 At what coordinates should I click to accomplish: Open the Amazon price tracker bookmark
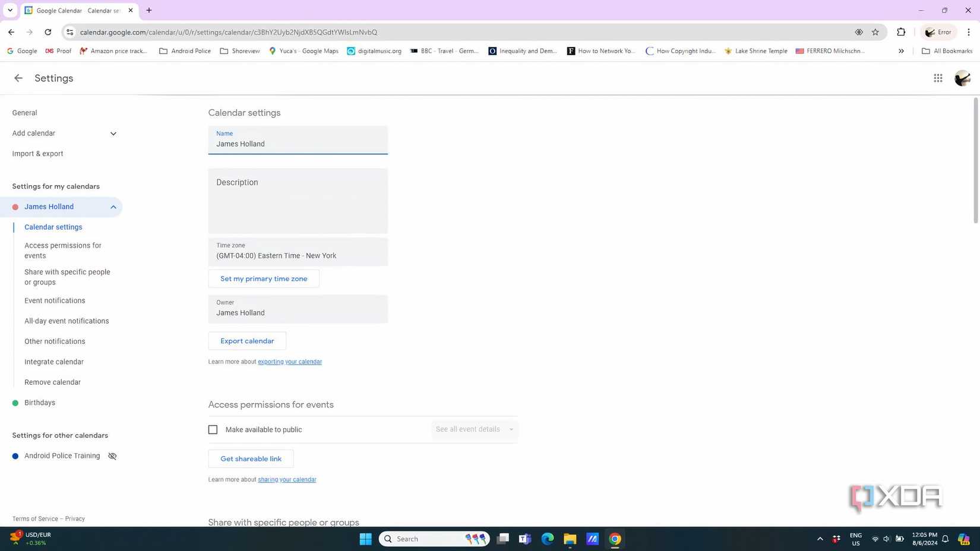113,51
